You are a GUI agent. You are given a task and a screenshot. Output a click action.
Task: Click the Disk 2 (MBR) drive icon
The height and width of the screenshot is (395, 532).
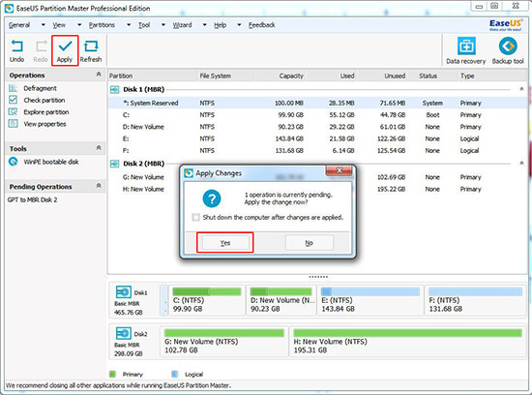(115, 164)
